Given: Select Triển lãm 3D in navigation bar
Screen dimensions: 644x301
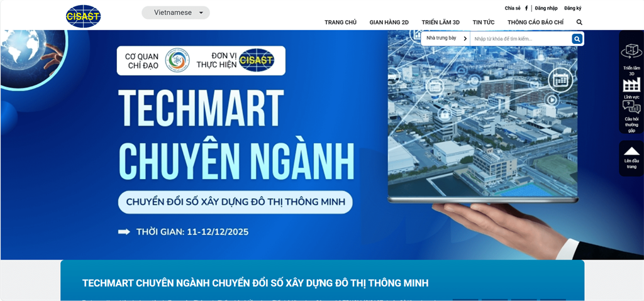Looking at the screenshot, I should 440,23.
